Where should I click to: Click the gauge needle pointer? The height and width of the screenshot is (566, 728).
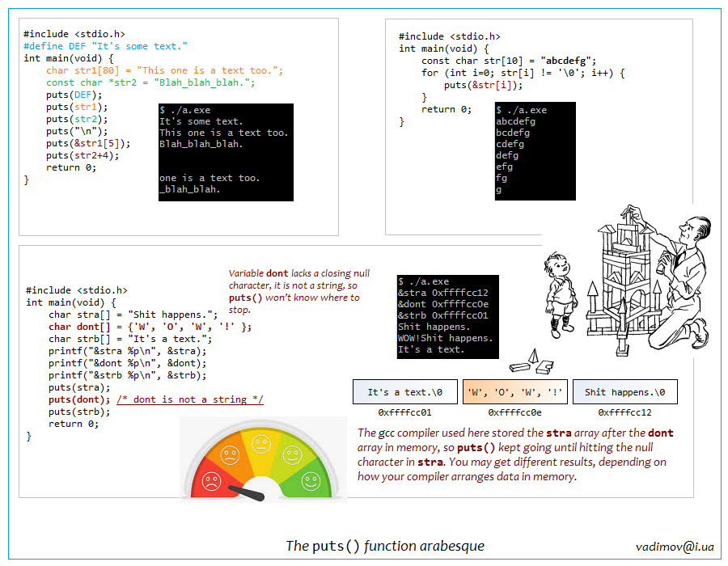(247, 492)
